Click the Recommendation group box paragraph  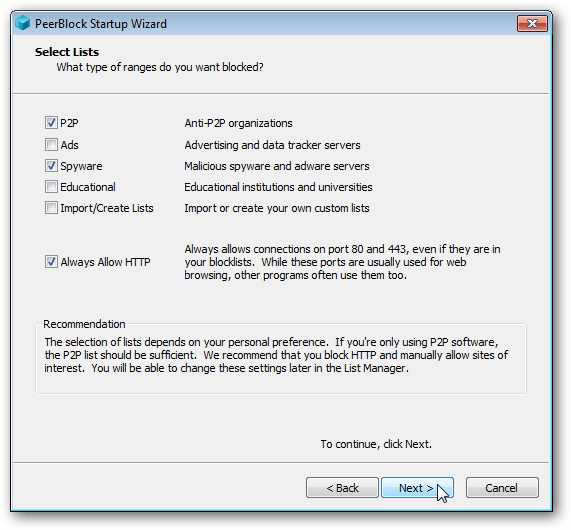pyautogui.click(x=276, y=355)
